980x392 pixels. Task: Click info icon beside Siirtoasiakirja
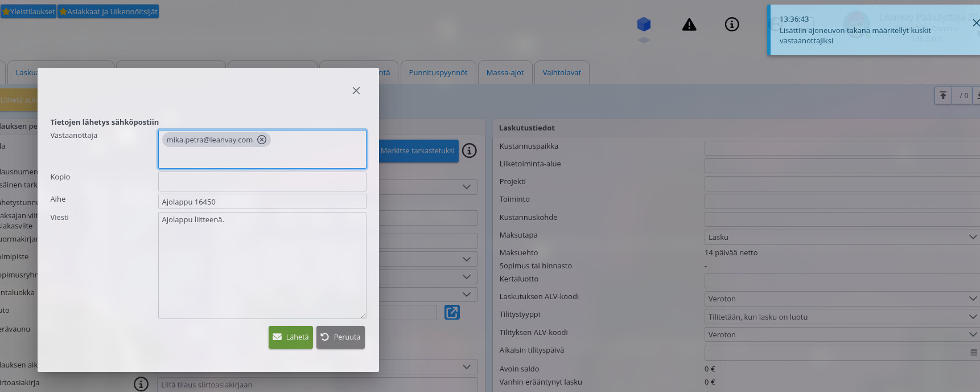141,384
